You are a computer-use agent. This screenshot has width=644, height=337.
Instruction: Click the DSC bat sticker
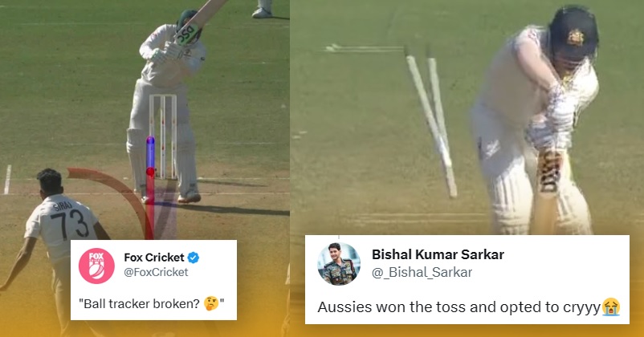[188, 32]
